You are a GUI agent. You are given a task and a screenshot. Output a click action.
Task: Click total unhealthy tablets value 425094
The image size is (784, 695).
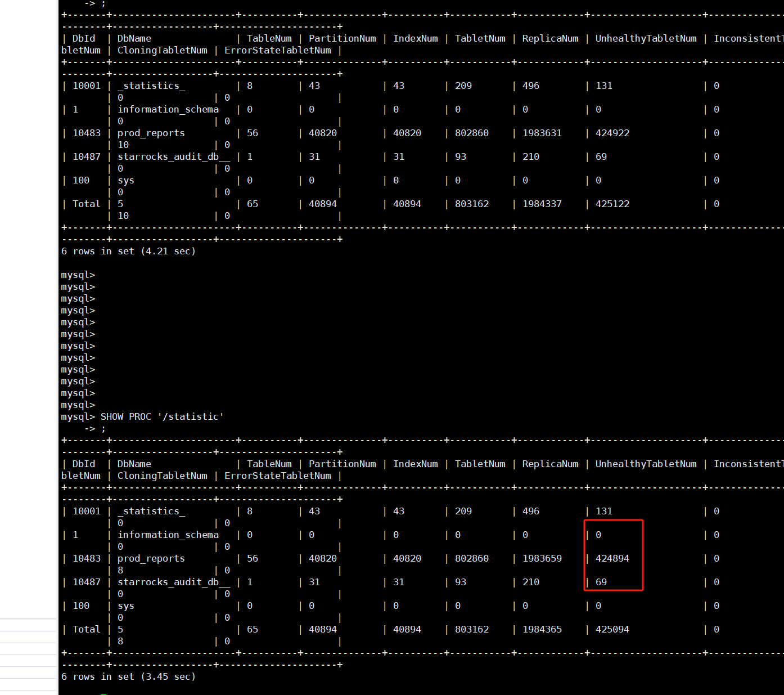coord(612,630)
